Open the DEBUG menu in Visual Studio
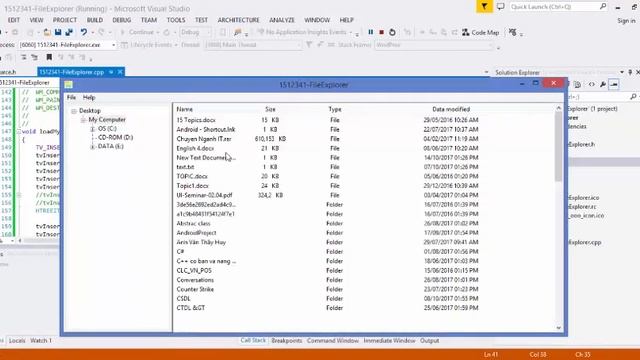Viewport: 640px width, 360px height. pos(122,20)
